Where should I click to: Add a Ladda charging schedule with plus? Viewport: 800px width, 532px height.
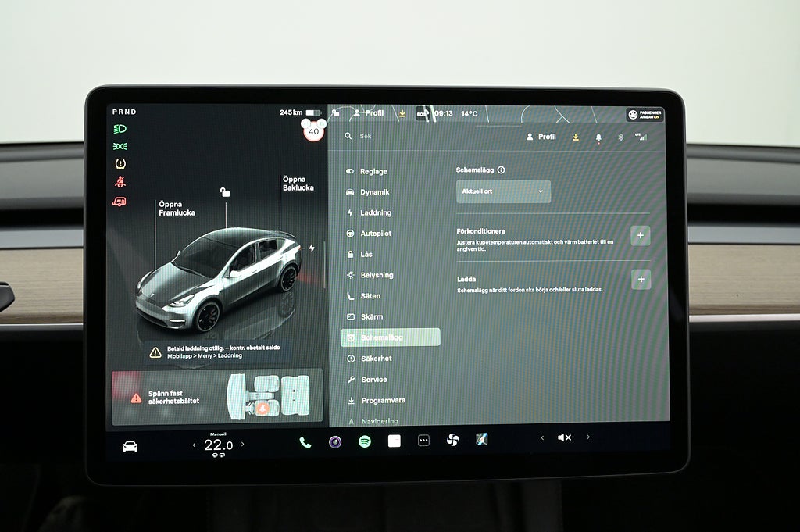[x=640, y=279]
